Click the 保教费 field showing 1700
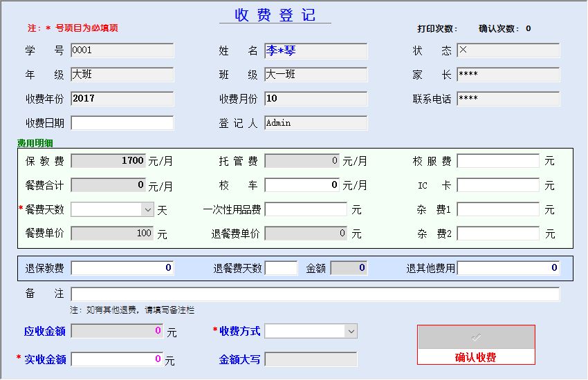This screenshot has width=588, height=380. (108, 161)
